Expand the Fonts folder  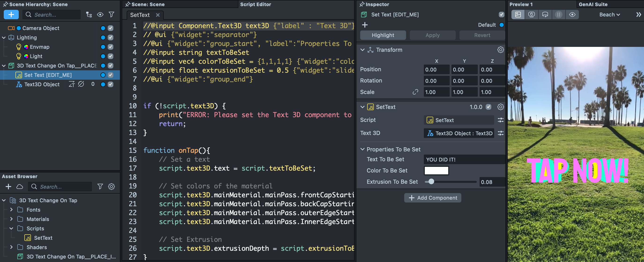coord(11,210)
